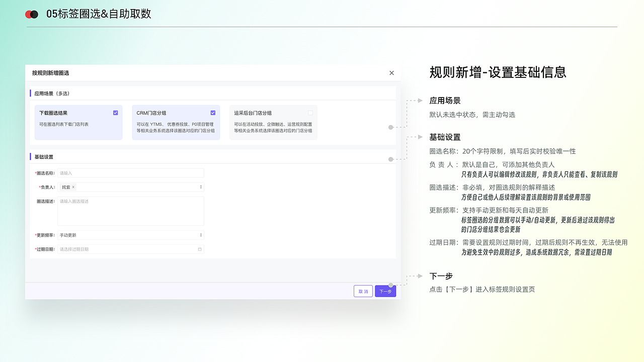Click the 基础设置 heading in the notes
Image resolution: width=644 pixels, height=362 pixels.
point(445,137)
